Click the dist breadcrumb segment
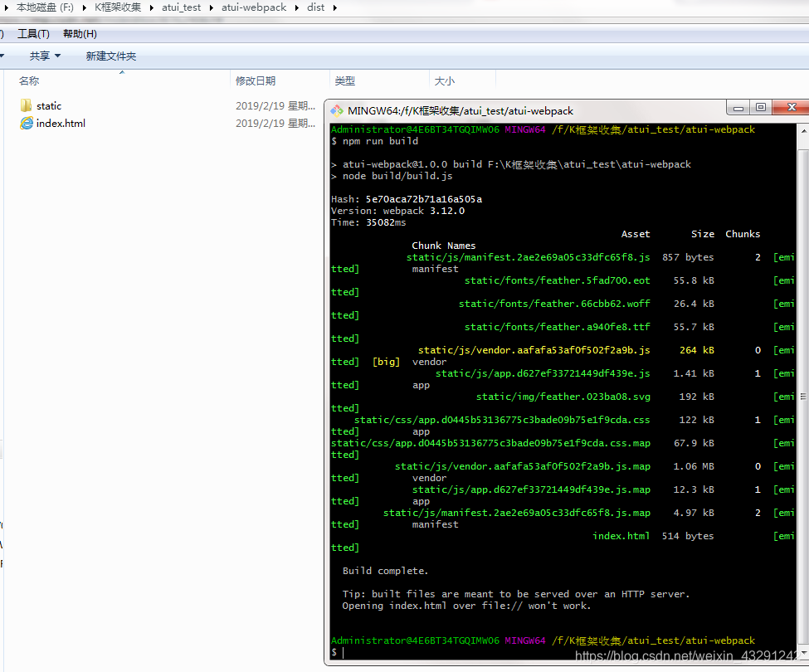Viewport: 809px width, 672px height. [316, 7]
